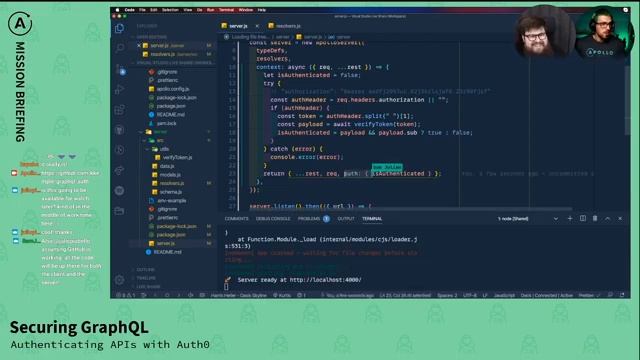
Task: Close the server.js editor tab
Action: pyautogui.click(x=257, y=26)
